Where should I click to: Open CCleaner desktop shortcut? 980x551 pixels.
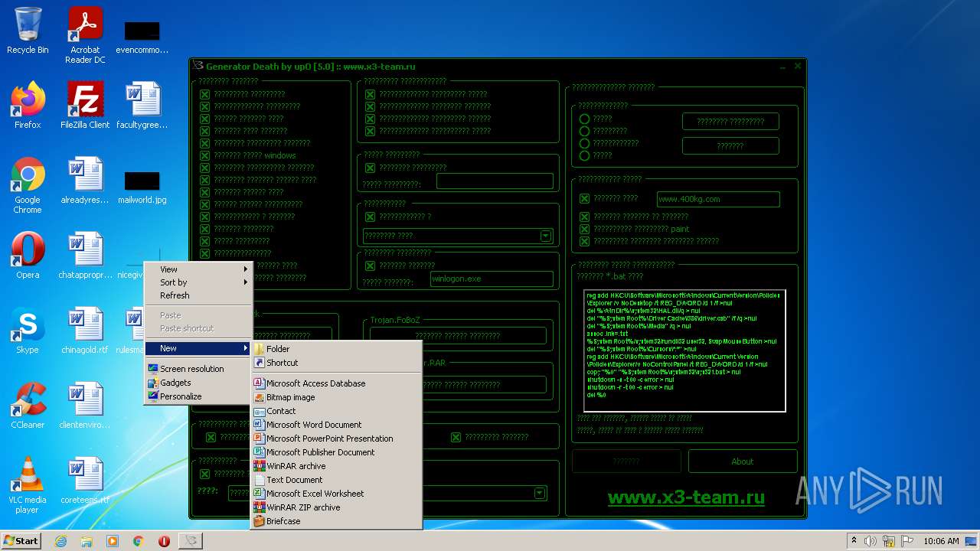pos(28,406)
